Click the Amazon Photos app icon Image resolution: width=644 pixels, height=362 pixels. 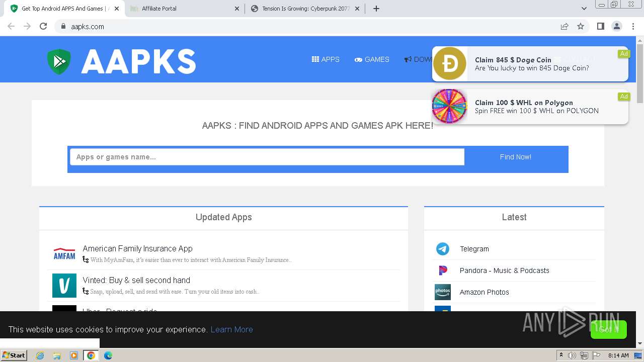443,292
